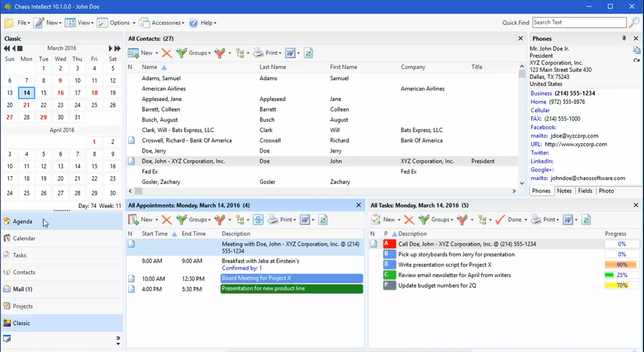
Task: Expand the navigation pane overflow chevron
Action: [x=118, y=338]
